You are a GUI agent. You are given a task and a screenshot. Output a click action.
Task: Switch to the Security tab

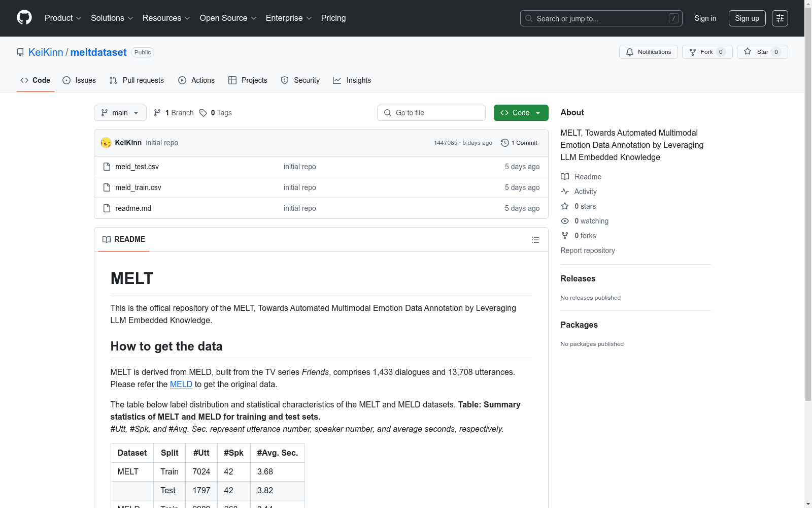tap(300, 80)
